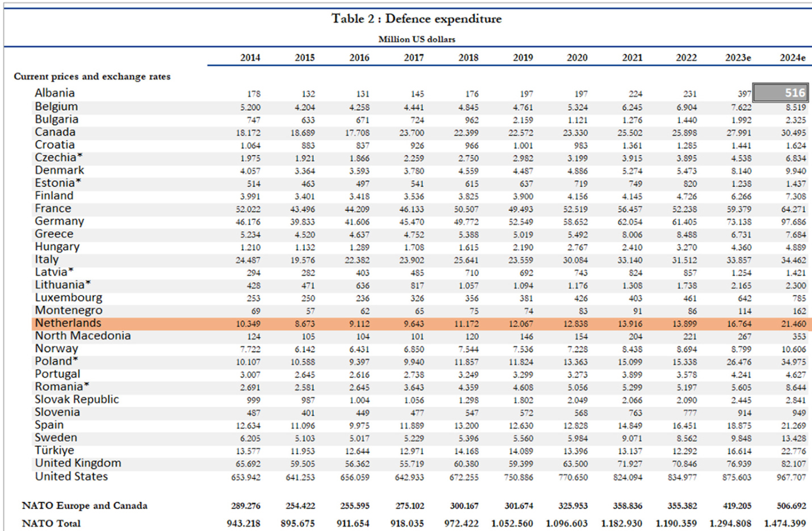
Task: Select the United Kingdom row label
Action: 78,463
